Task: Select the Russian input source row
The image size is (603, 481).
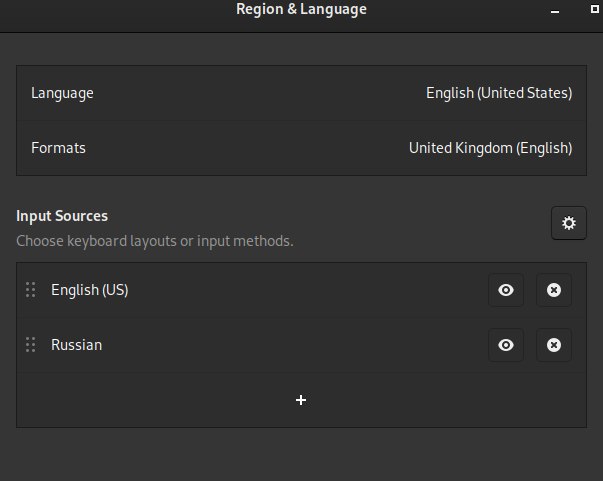Action: coord(301,345)
